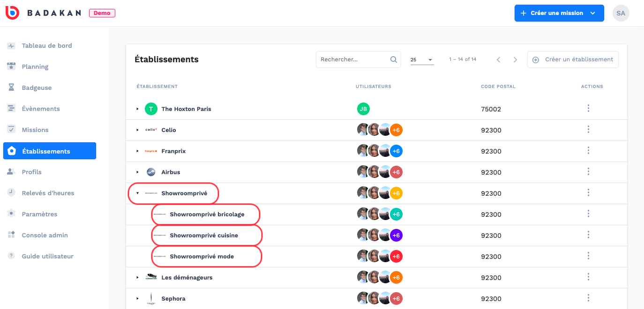Open the SA user avatar menu
Screen dimensions: 644x309
[x=621, y=13]
